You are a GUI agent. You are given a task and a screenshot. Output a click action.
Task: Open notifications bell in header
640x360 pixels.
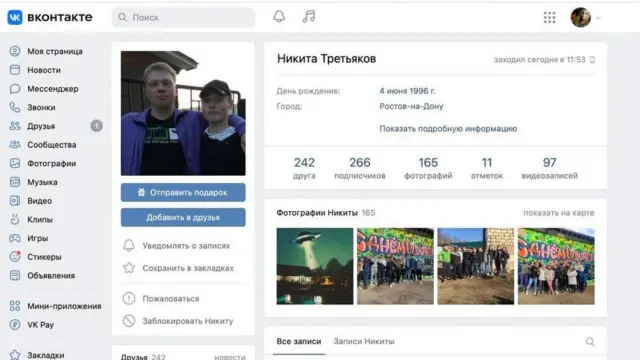coord(279,17)
